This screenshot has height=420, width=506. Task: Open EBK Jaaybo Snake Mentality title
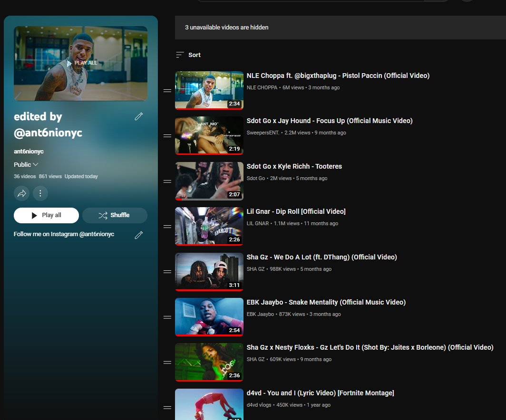[x=326, y=302]
